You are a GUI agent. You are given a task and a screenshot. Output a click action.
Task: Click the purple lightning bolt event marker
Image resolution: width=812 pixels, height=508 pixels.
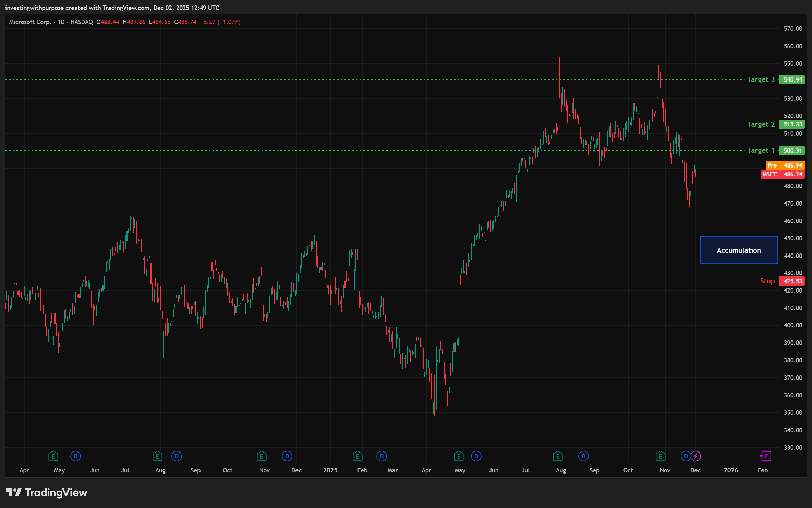696,456
